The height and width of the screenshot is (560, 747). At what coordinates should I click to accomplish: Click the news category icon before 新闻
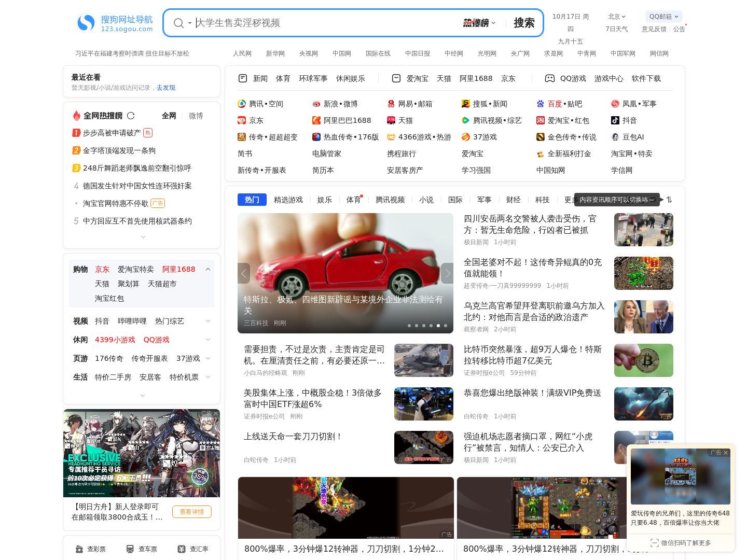pyautogui.click(x=243, y=78)
